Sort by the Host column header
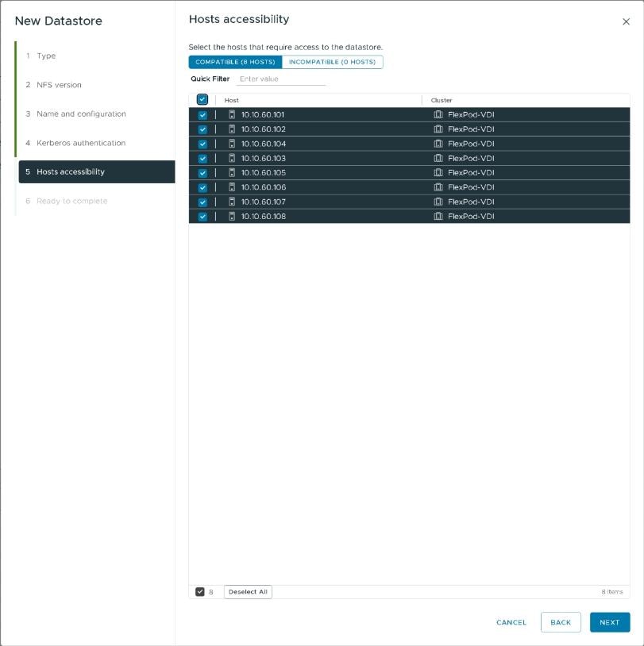This screenshot has height=646, width=644. pos(231,100)
